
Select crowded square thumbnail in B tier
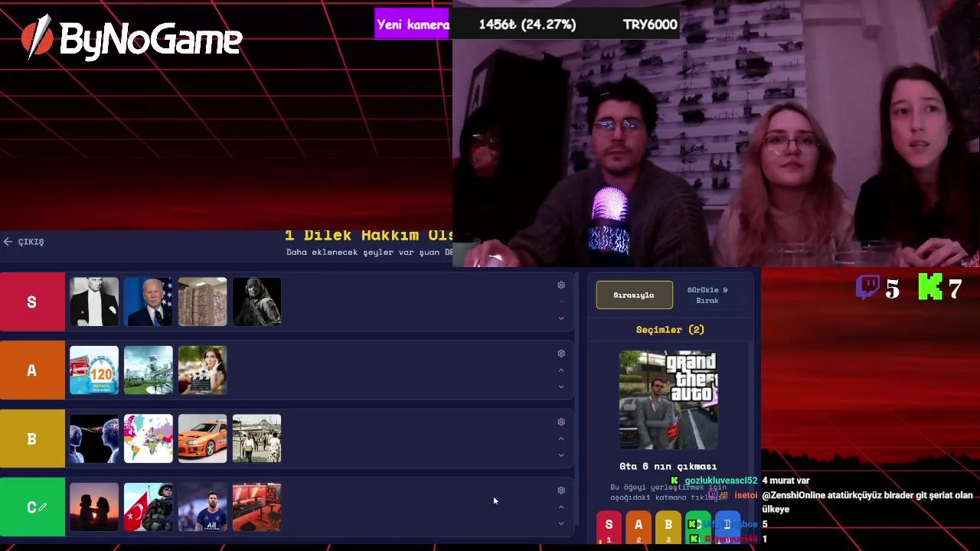(x=257, y=439)
